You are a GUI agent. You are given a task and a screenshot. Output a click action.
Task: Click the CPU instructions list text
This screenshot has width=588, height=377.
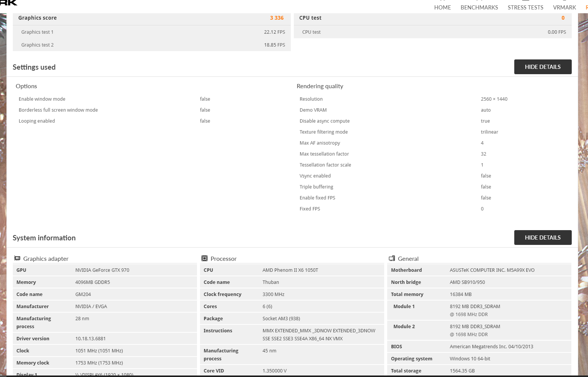(x=319, y=335)
